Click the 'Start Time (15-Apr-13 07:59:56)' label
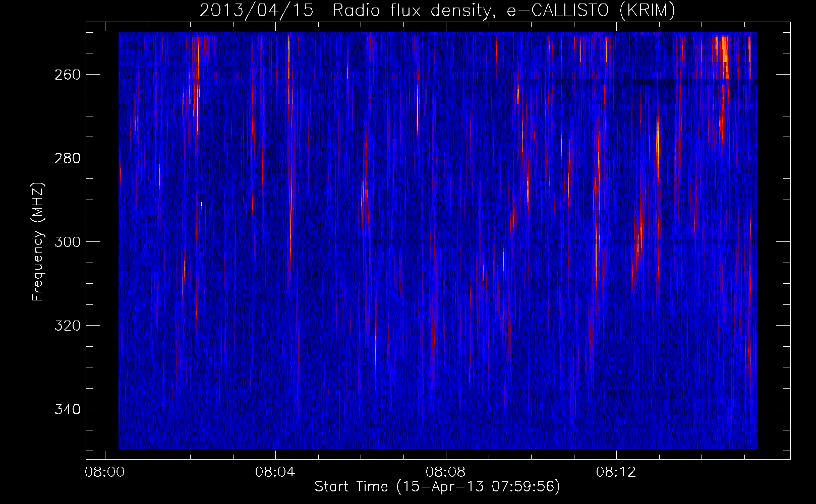Viewport: 816px width, 504px height. pos(437,487)
